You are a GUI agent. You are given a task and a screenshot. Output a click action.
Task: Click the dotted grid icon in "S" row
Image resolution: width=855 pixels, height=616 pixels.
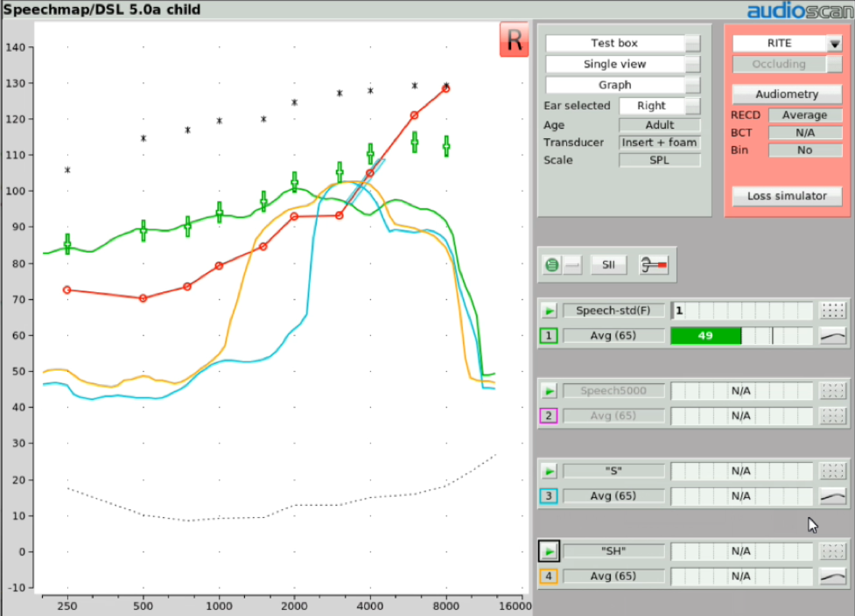coord(832,471)
